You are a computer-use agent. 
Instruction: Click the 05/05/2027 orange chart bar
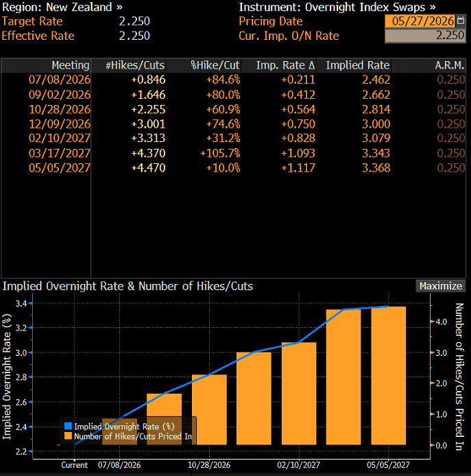(x=389, y=375)
